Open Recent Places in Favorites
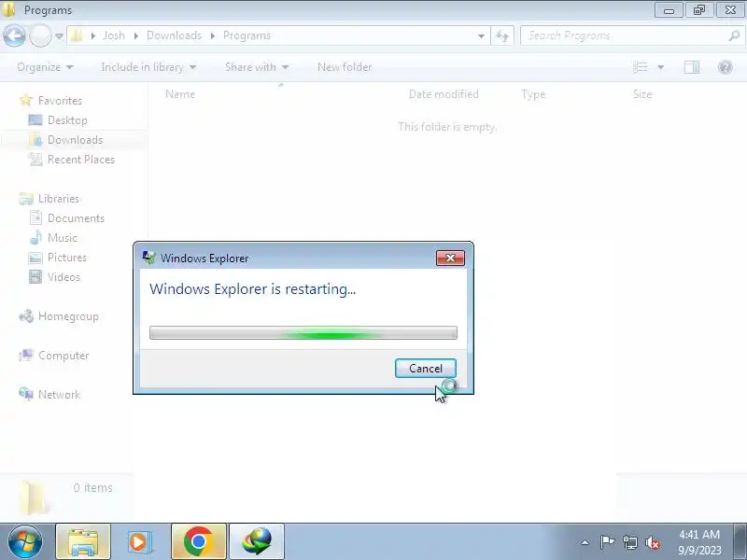The height and width of the screenshot is (560, 747). tap(81, 160)
